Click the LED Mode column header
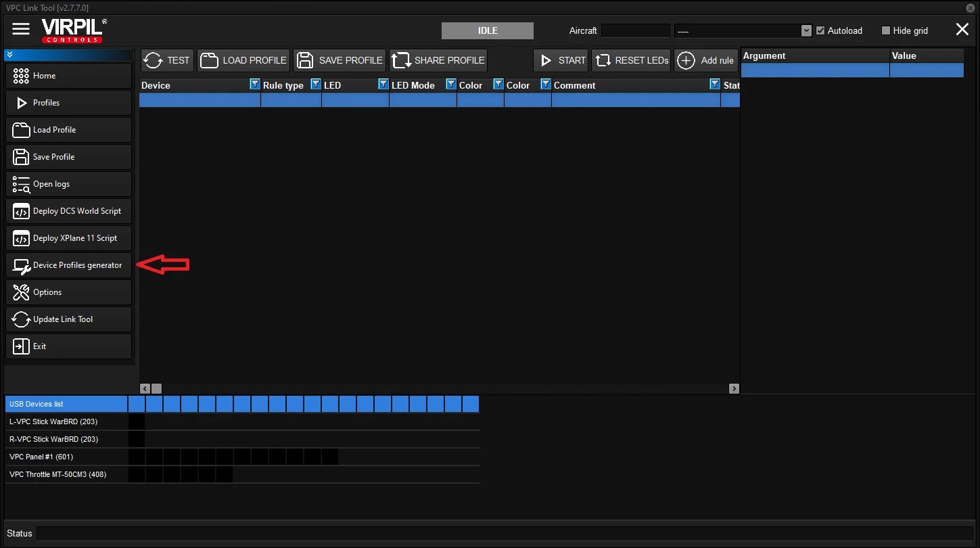Viewport: 980px width, 548px height. [423, 85]
